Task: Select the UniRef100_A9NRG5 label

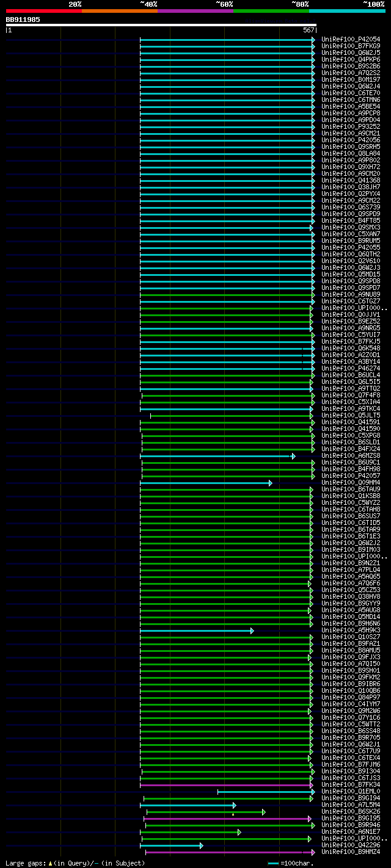Action: tap(351, 328)
